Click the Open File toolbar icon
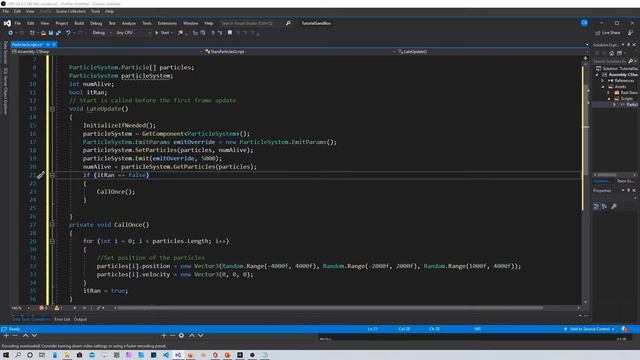The width and height of the screenshot is (640, 360). [43, 33]
